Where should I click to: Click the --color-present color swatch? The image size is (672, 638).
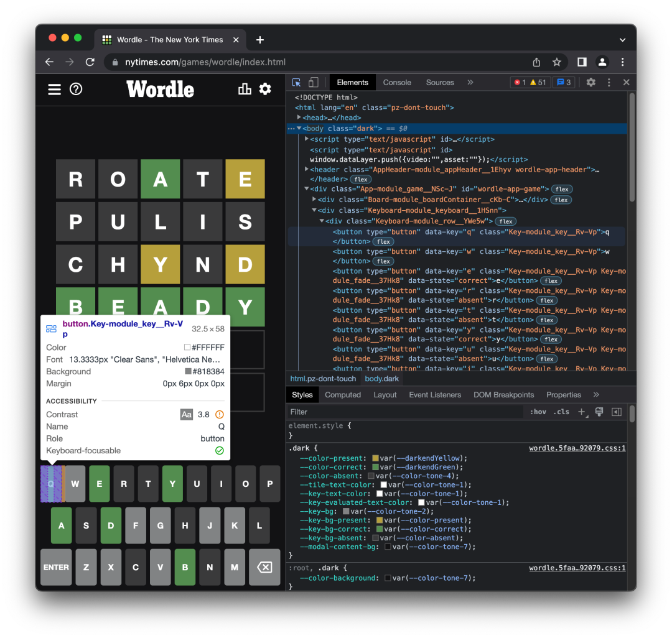click(x=375, y=458)
